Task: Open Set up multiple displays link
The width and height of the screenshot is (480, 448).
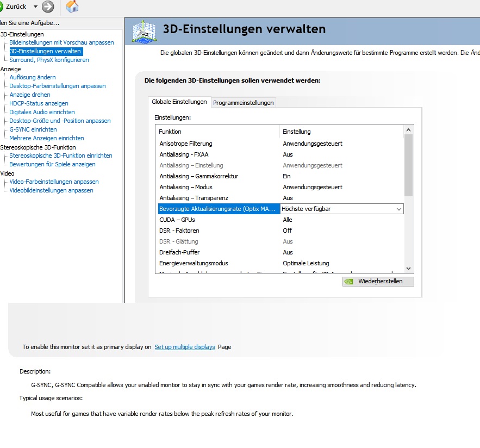Action: (185, 347)
